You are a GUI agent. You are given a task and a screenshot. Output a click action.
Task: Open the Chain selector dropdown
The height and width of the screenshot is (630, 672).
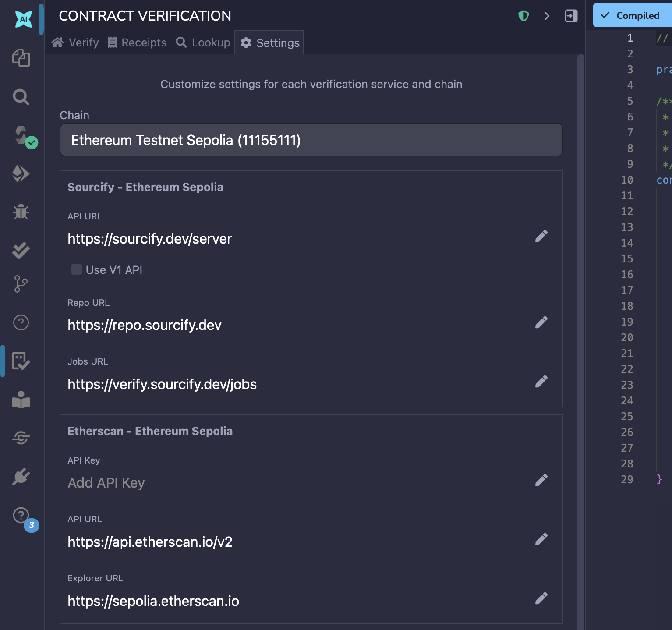pos(311,140)
